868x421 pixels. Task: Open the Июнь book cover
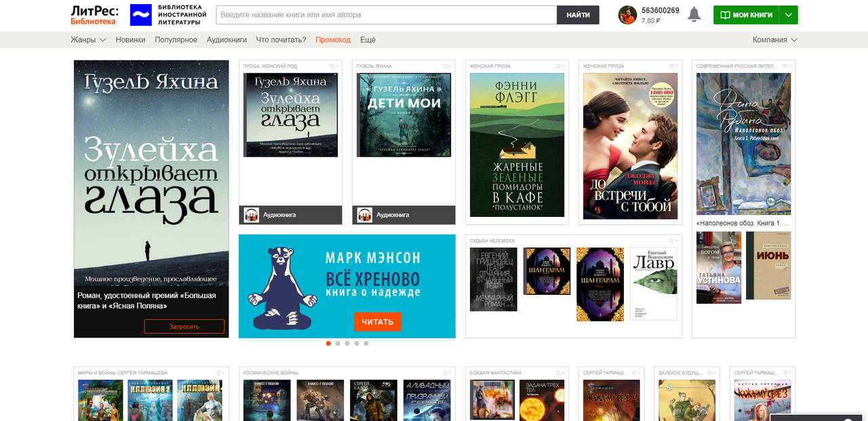pyautogui.click(x=768, y=265)
